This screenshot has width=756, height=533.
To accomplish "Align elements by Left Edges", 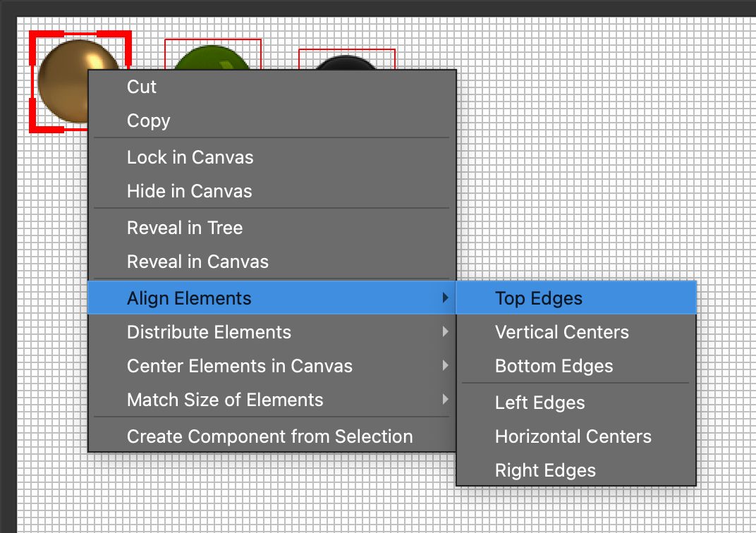I will pyautogui.click(x=539, y=403).
